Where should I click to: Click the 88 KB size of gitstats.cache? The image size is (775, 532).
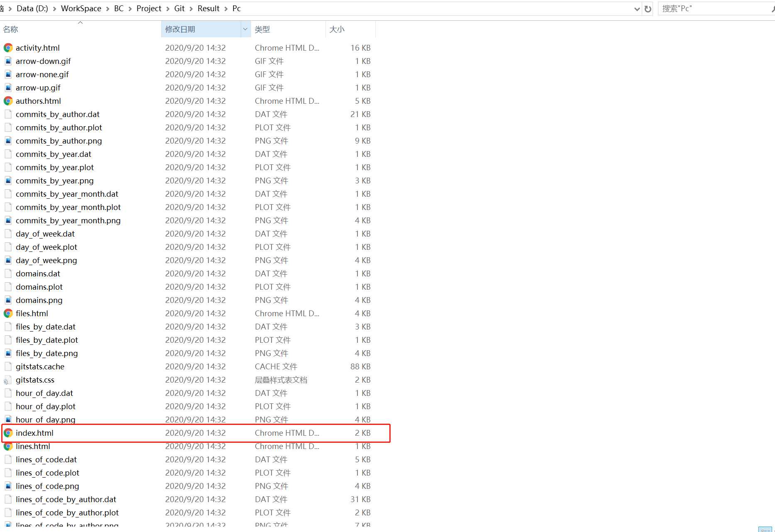click(x=360, y=366)
